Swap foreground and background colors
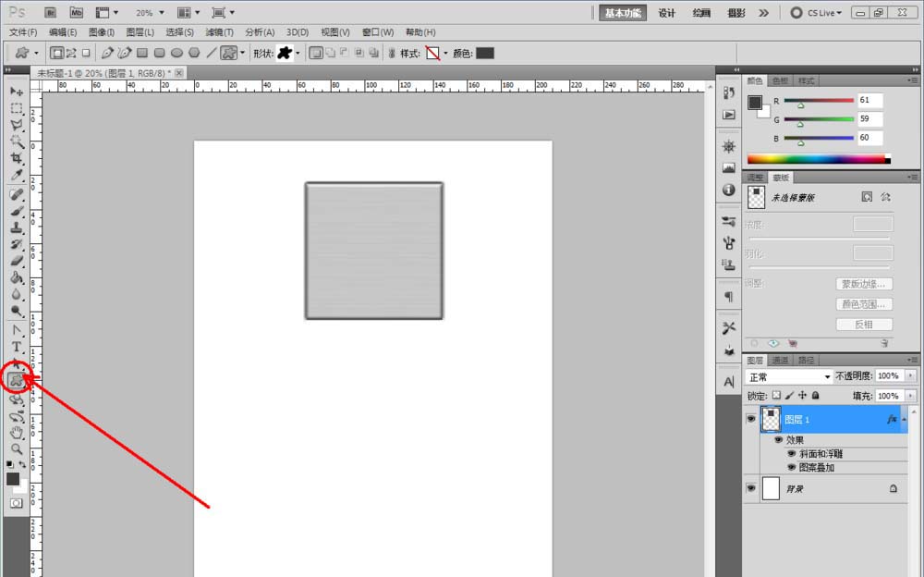Viewport: 924px width, 577px height. (22, 465)
